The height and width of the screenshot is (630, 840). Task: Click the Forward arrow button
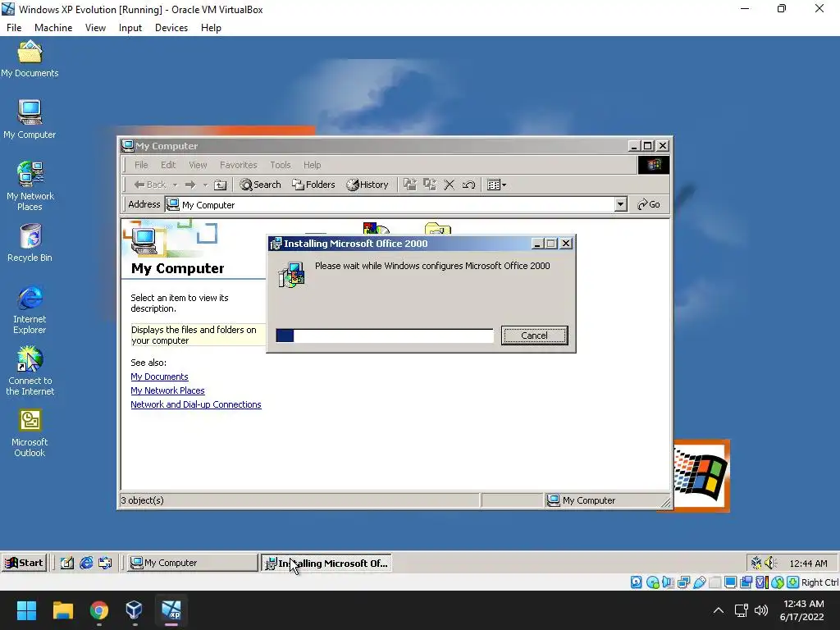pos(190,185)
